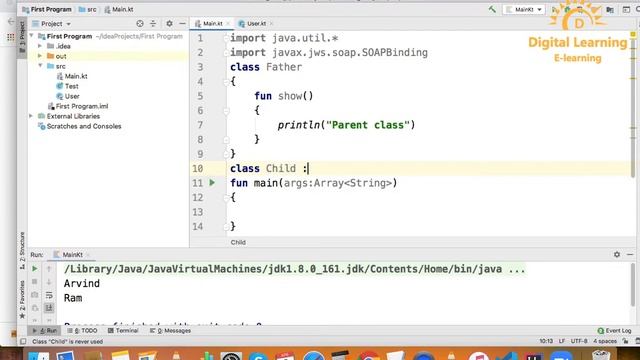Hide the Project panel with minus icon
The image size is (640, 360).
tap(182, 24)
